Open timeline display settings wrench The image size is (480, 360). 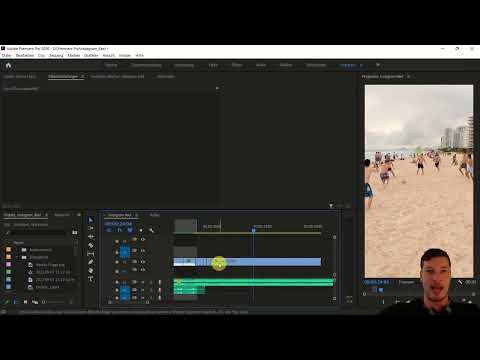(152, 230)
